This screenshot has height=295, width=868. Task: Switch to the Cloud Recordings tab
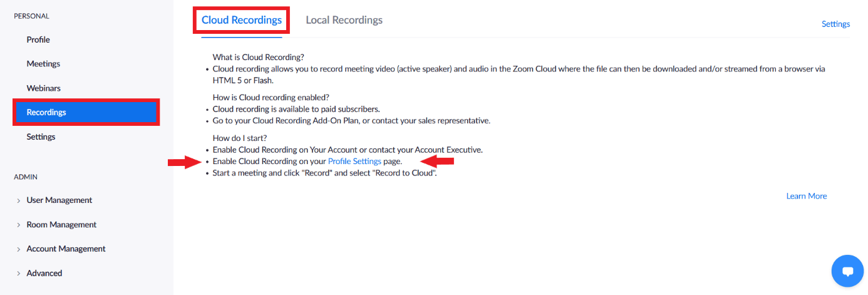coord(242,20)
